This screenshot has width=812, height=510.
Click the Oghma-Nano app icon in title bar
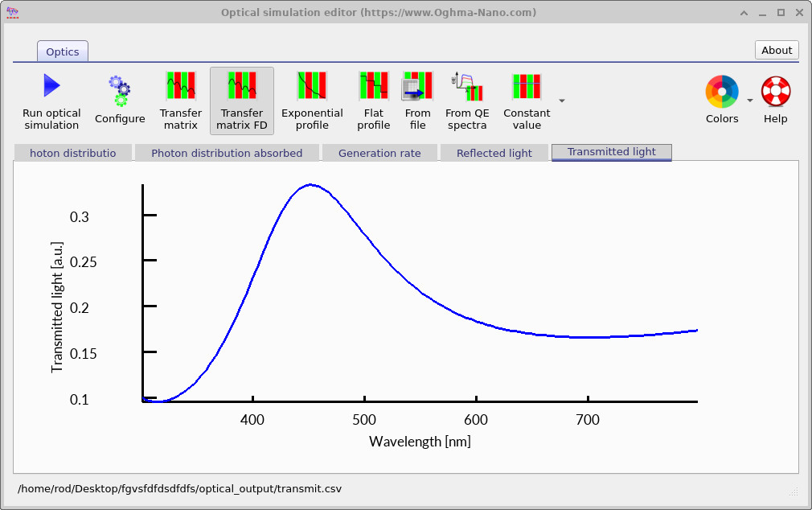click(x=12, y=12)
